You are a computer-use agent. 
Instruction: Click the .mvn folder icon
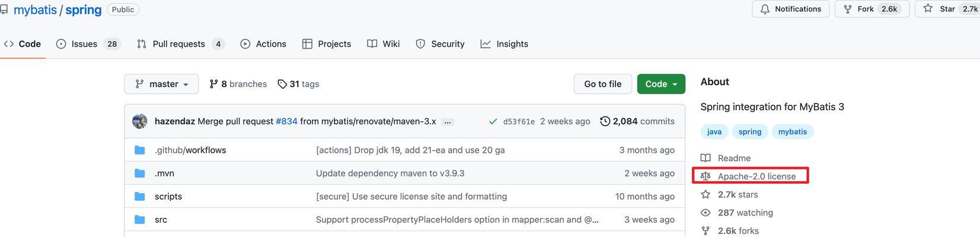pyautogui.click(x=140, y=173)
